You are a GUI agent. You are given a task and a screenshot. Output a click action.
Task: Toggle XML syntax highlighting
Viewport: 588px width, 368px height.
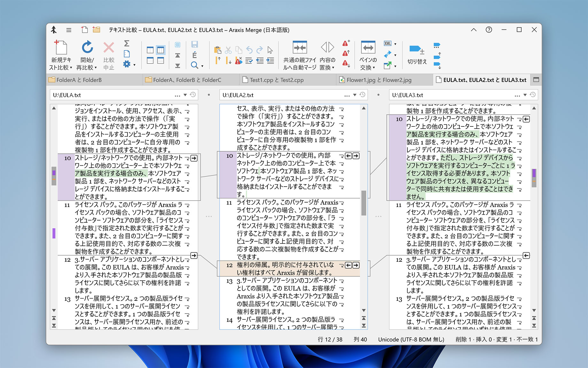(388, 43)
